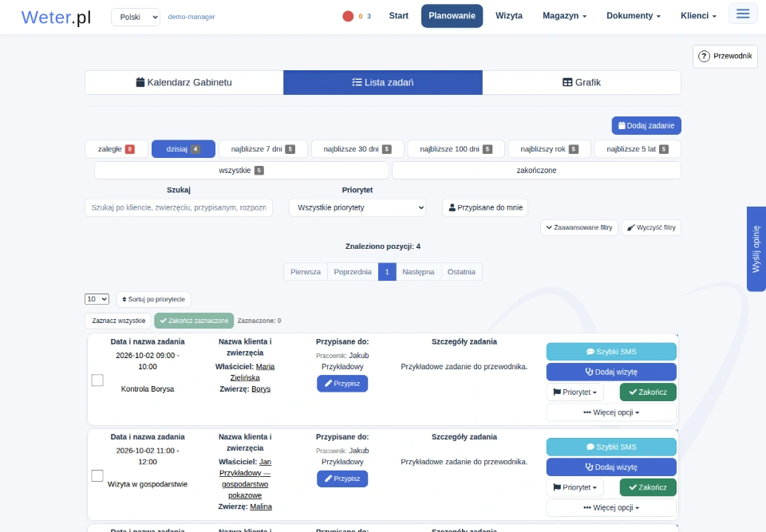Image resolution: width=766 pixels, height=532 pixels.
Task: Click Dodaj zadanie button
Action: click(x=646, y=125)
